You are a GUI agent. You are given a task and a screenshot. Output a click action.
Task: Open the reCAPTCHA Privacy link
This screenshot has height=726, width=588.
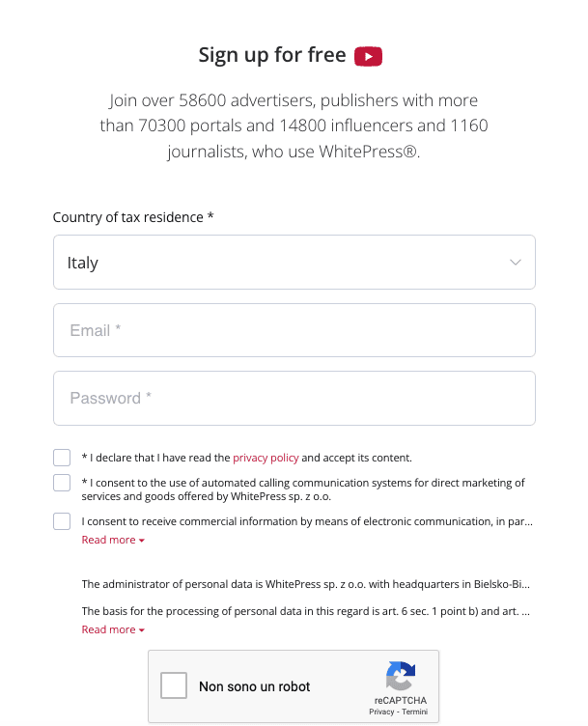click(381, 712)
